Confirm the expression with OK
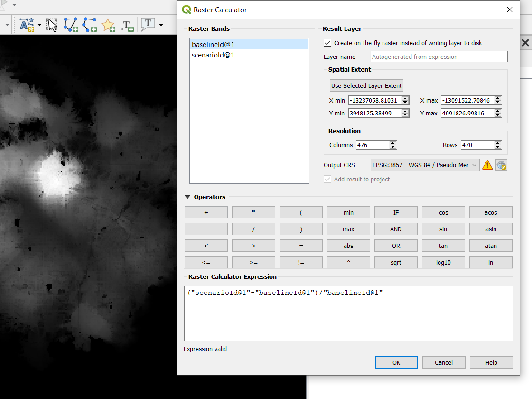The height and width of the screenshot is (399, 532). coord(396,362)
